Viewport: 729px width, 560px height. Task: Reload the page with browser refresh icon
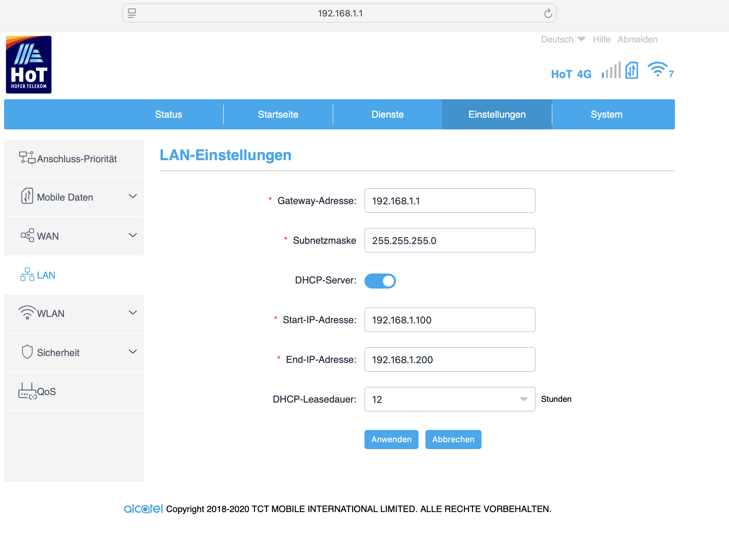(x=548, y=13)
